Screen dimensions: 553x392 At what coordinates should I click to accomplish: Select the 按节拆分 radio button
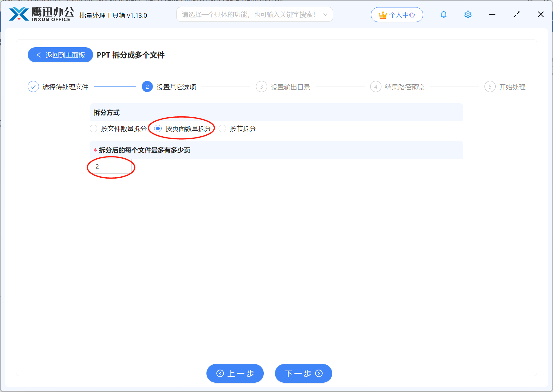[x=222, y=128]
